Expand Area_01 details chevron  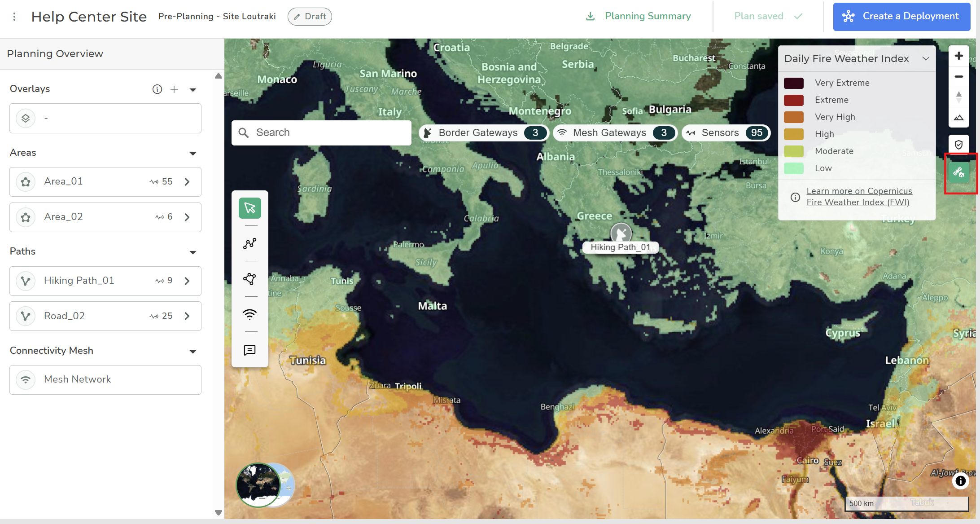coord(187,182)
